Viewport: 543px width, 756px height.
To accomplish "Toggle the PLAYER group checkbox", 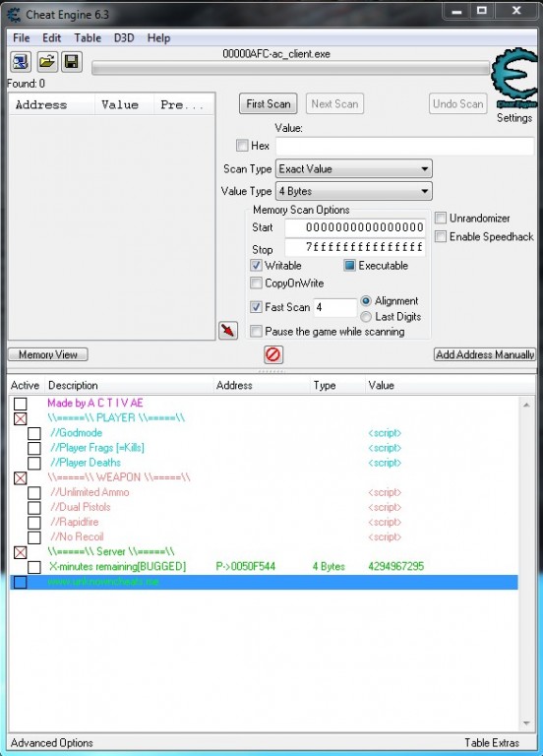I will tap(21, 418).
